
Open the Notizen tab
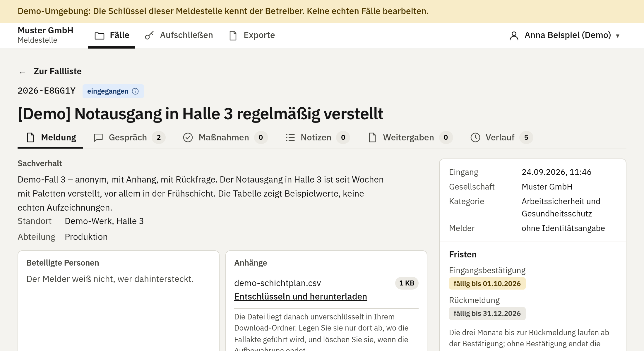click(x=318, y=137)
